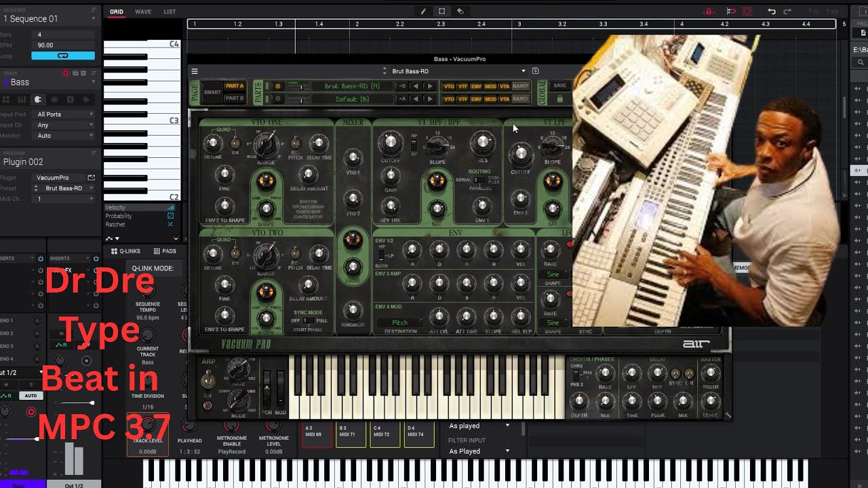Flip VTO TWO Re-Pitch switch

(x=296, y=254)
